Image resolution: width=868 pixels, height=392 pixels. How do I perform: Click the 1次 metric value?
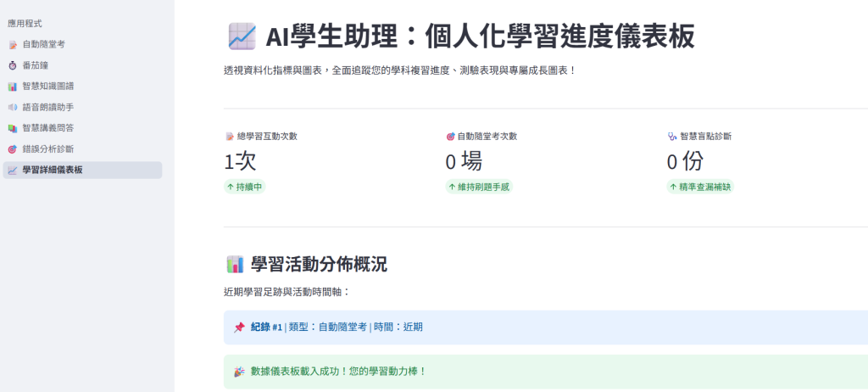(240, 161)
